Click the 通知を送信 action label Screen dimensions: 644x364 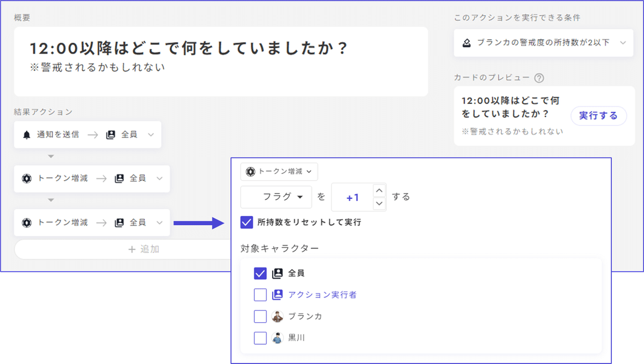58,135
